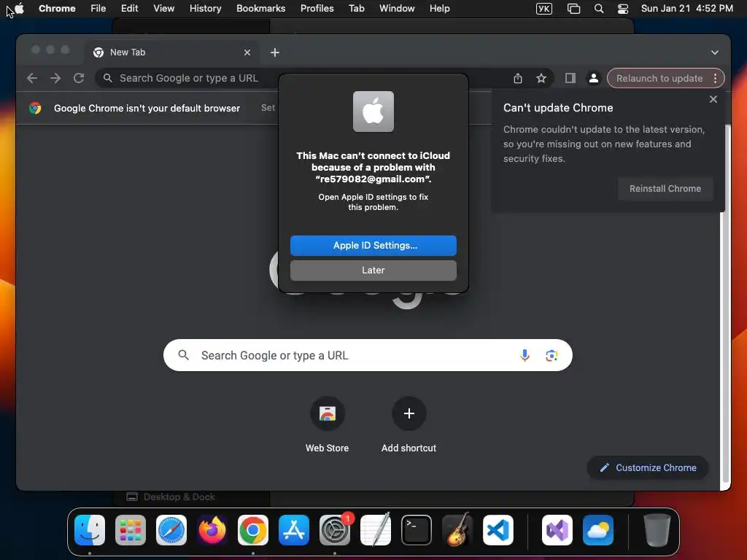Image resolution: width=747 pixels, height=560 pixels.
Task: Click the Stage Manager menu bar icon
Action: tap(573, 8)
